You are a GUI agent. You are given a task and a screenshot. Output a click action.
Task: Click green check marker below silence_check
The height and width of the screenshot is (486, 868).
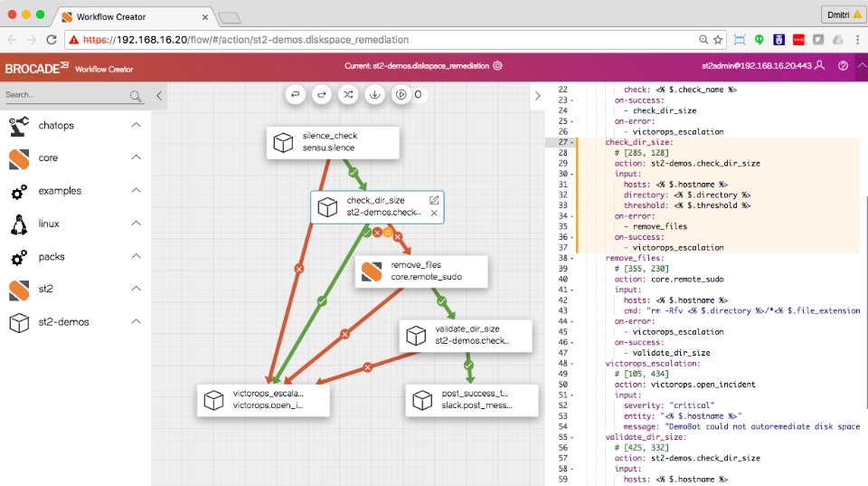coord(354,172)
